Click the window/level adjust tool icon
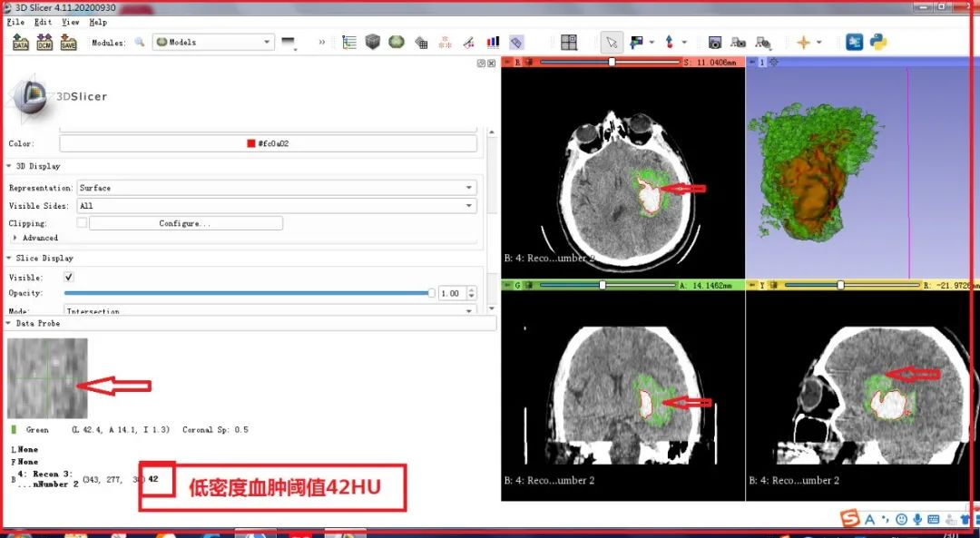Viewport: 980px width, 538px height. (x=637, y=43)
